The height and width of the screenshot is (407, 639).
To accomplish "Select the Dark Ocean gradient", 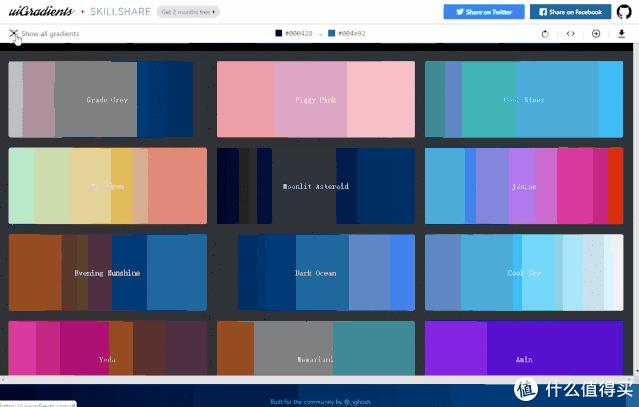I will click(x=315, y=272).
